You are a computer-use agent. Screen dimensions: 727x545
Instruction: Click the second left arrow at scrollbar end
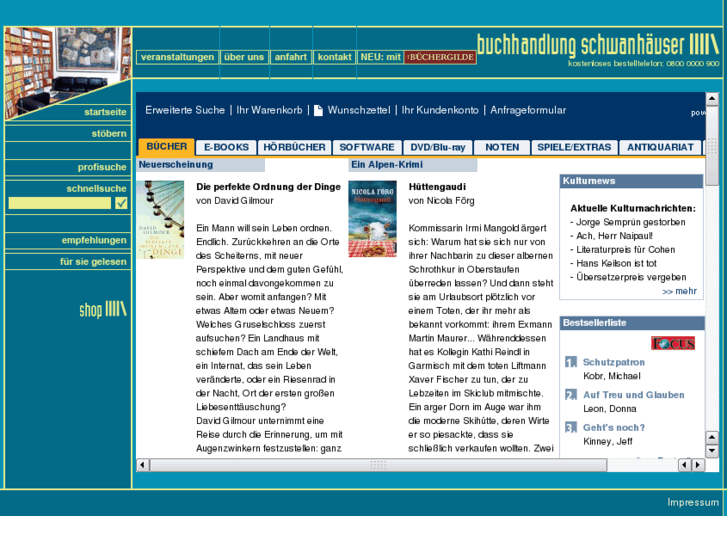684,465
